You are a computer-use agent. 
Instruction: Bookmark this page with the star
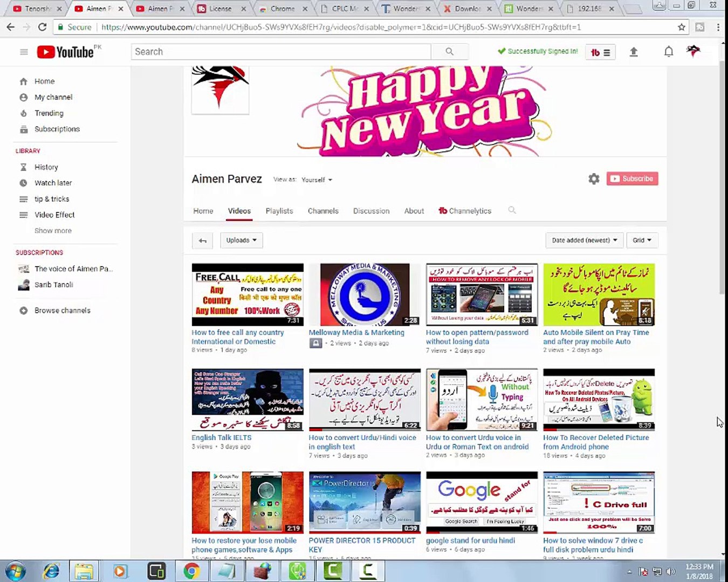click(x=682, y=27)
